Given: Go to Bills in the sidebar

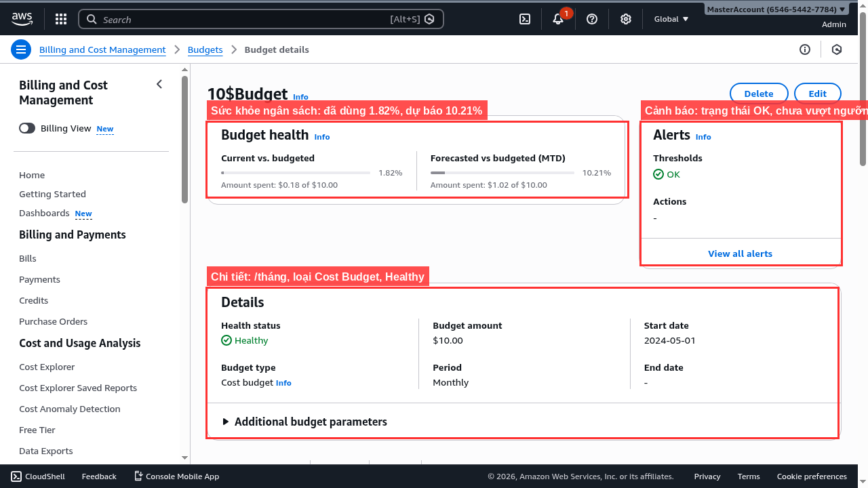Looking at the screenshot, I should (28, 258).
